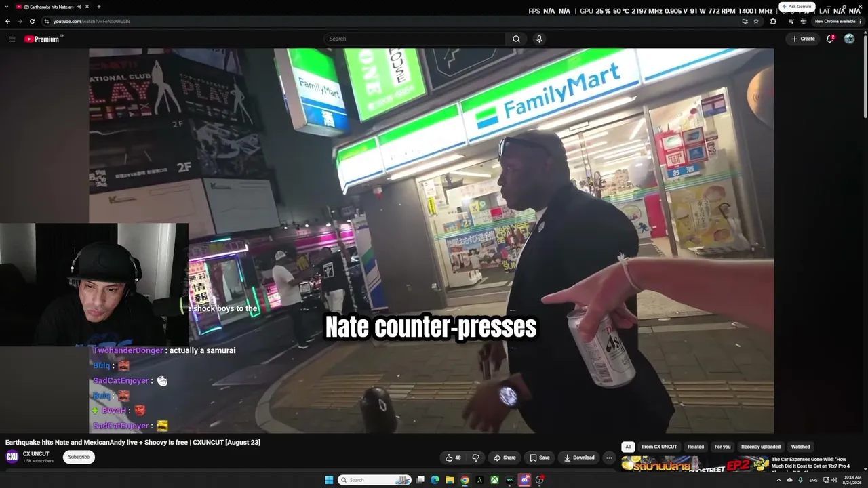Open the Windows Start menu
Viewport: 868px width, 488px height.
[x=329, y=480]
